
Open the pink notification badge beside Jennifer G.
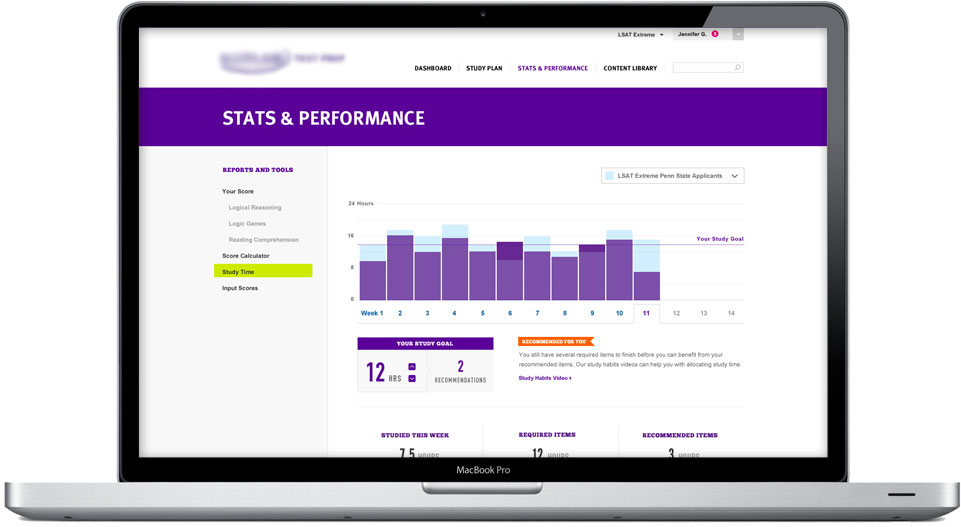[x=715, y=34]
